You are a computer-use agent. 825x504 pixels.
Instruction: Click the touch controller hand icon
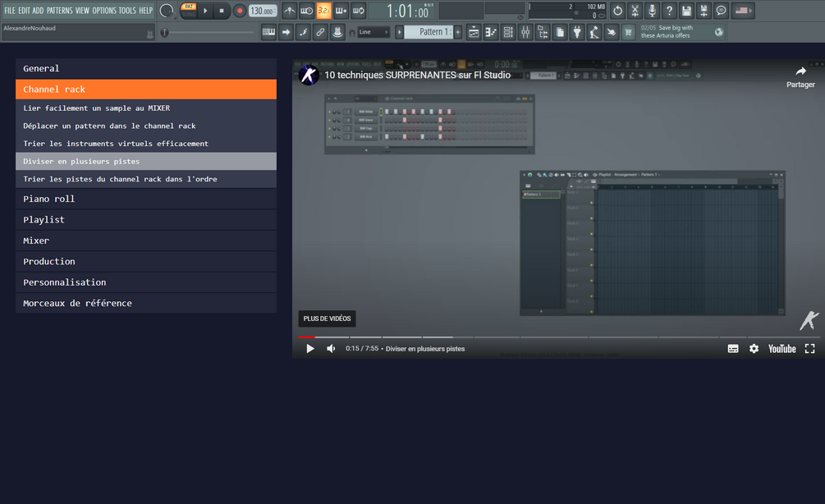coord(611,32)
